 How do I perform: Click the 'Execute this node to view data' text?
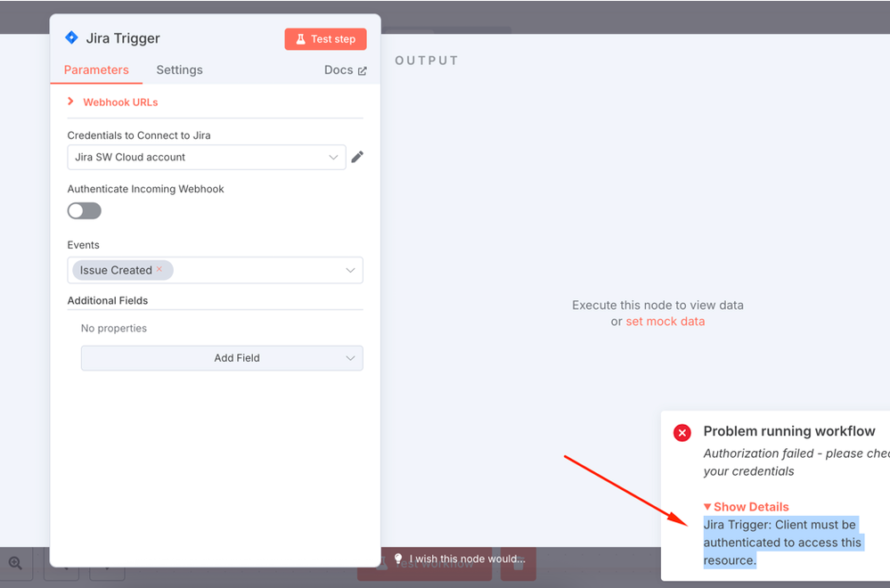[x=657, y=306]
